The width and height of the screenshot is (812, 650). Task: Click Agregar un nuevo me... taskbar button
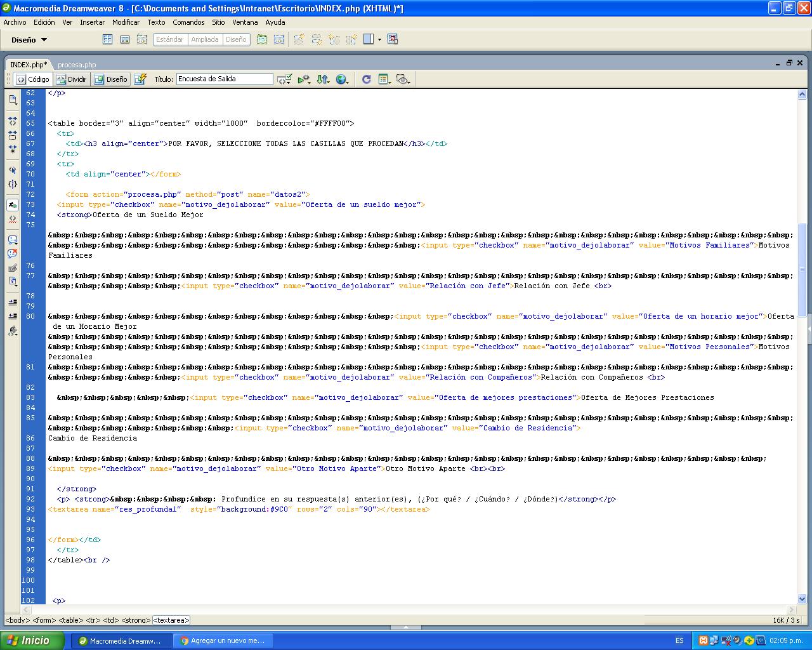pos(221,640)
